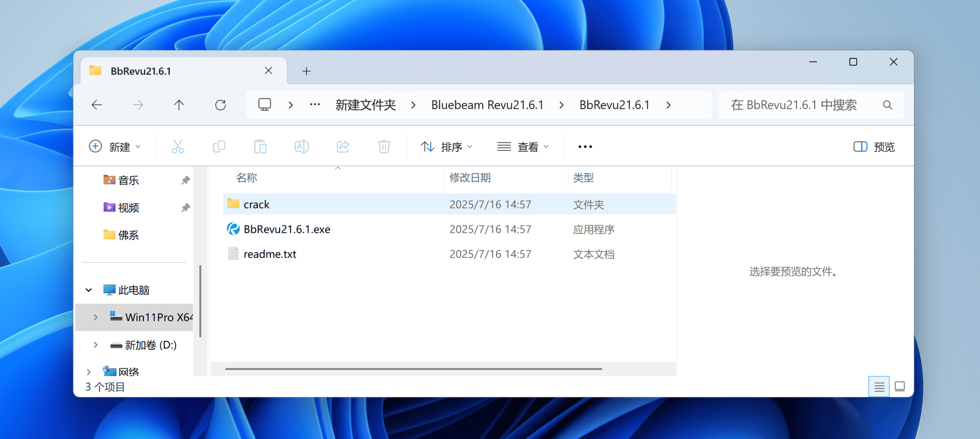Select the BbRevu21.6.1.exe file

[287, 229]
